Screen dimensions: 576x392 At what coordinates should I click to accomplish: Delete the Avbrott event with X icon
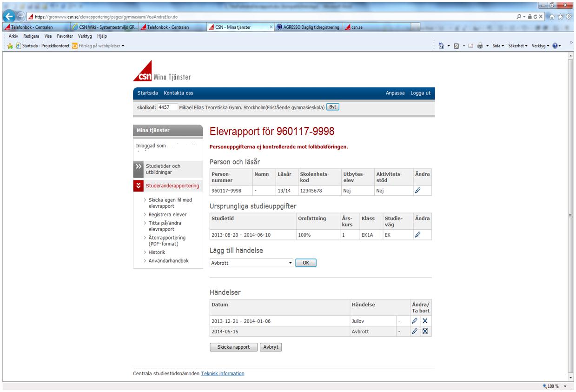[425, 331]
